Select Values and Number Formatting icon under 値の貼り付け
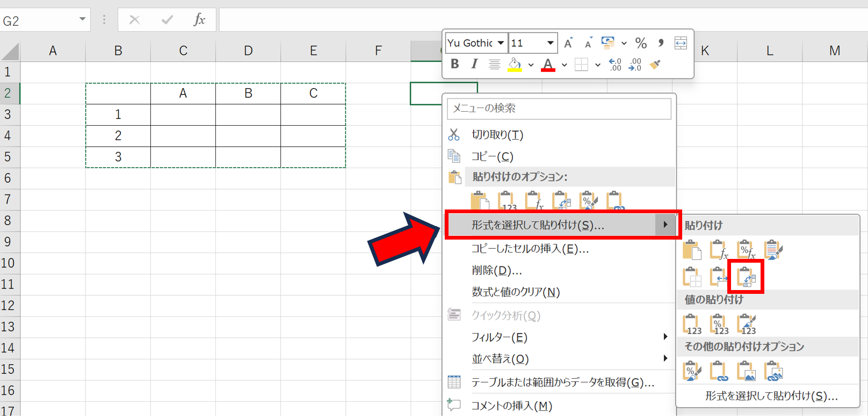This screenshot has height=419, width=868. pos(719,324)
